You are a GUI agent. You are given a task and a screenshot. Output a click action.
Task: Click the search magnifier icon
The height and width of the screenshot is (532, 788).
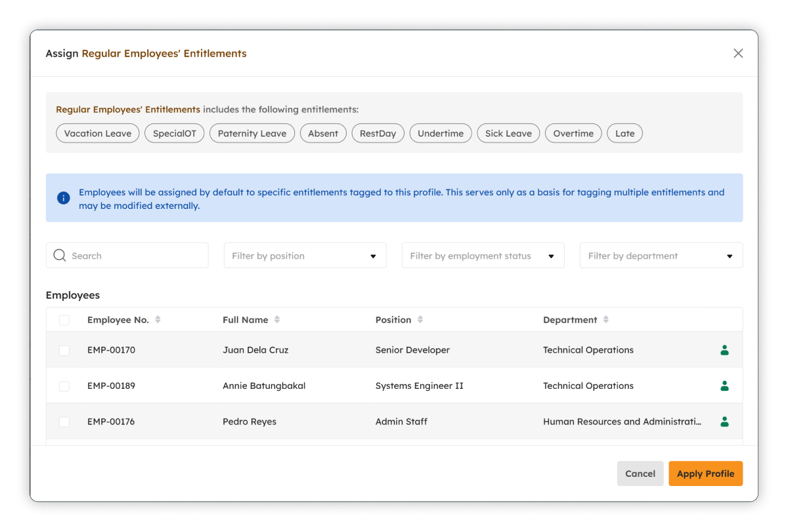pos(60,255)
